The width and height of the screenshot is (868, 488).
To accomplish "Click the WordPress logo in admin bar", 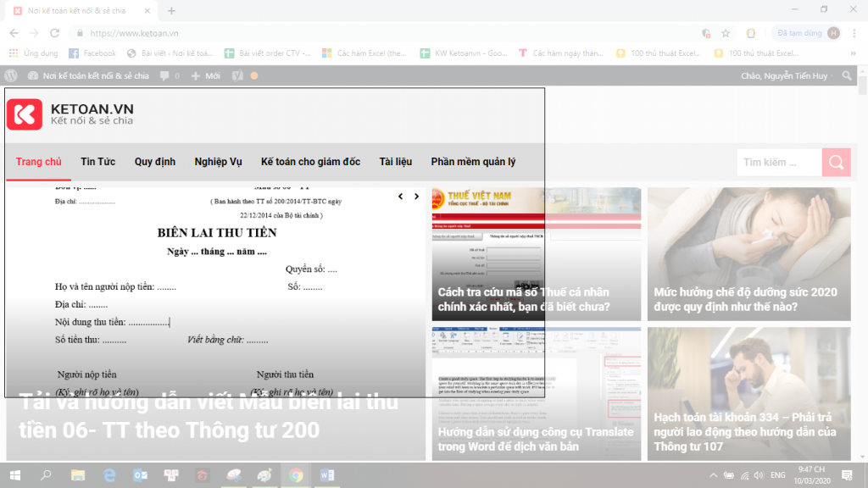I will tap(10, 75).
